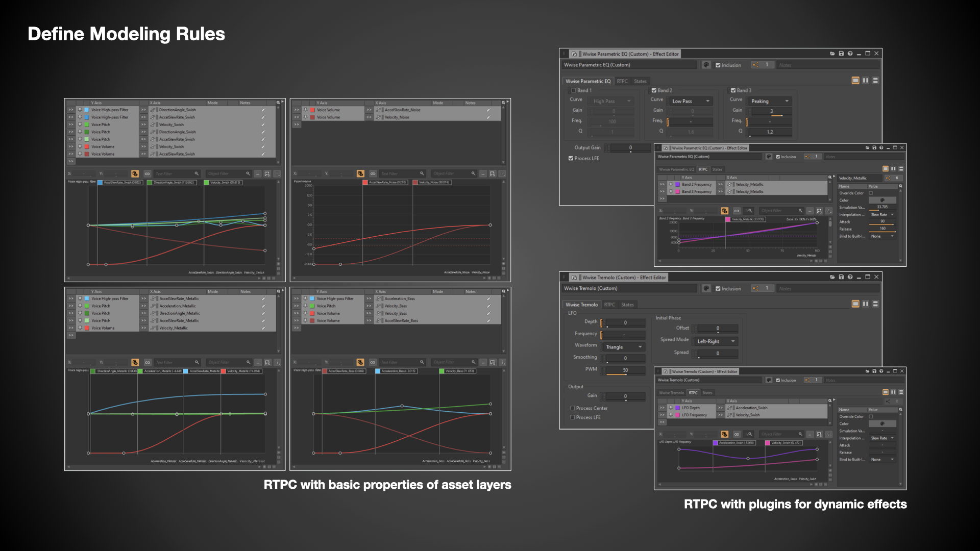Screen dimensions: 980x551
Task: Toggle orange simulation icon in Metallic RTPC panel
Action: (135, 362)
